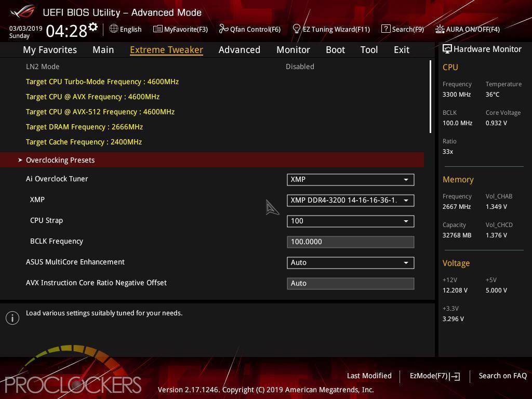Click the Core Voltage 0.932 V value

(x=496, y=123)
